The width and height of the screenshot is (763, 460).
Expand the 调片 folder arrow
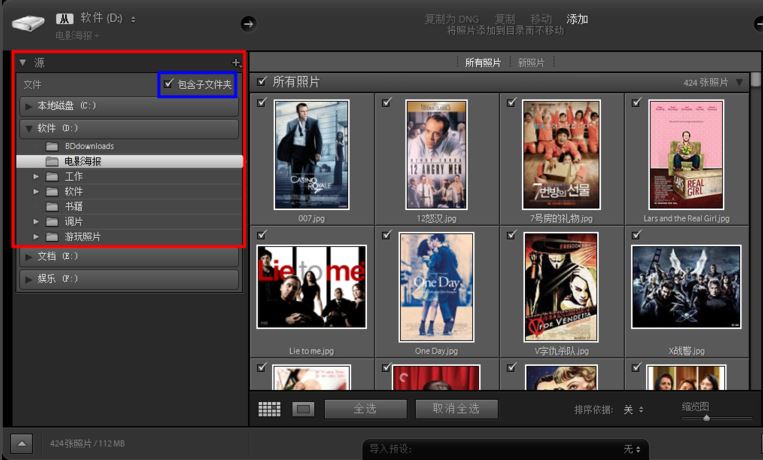click(36, 221)
